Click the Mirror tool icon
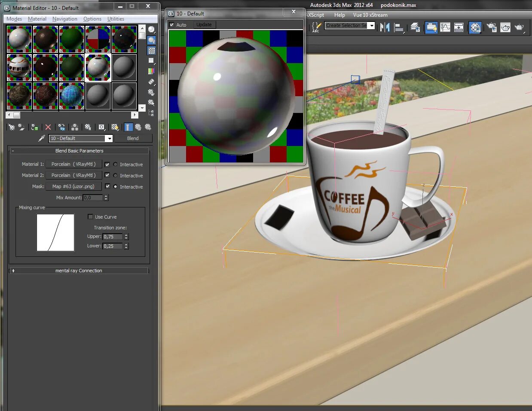Viewport: 532px width, 411px height. tap(385, 27)
